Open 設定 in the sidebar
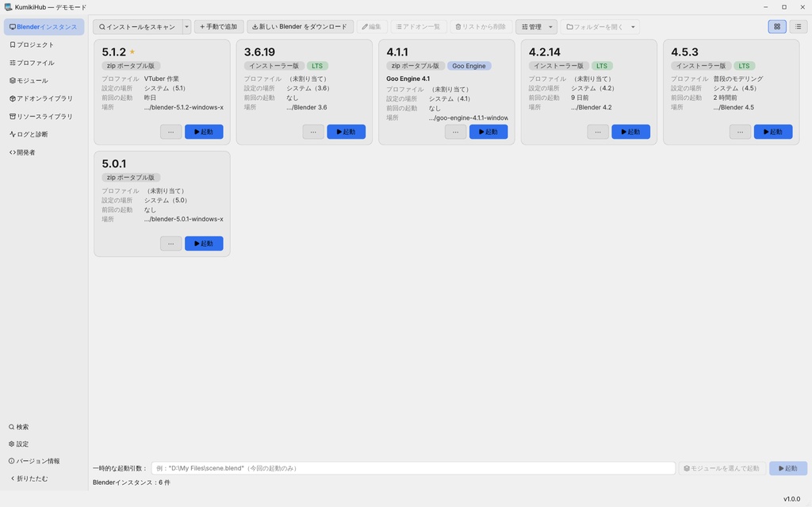Image resolution: width=812 pixels, height=507 pixels. pos(44,444)
